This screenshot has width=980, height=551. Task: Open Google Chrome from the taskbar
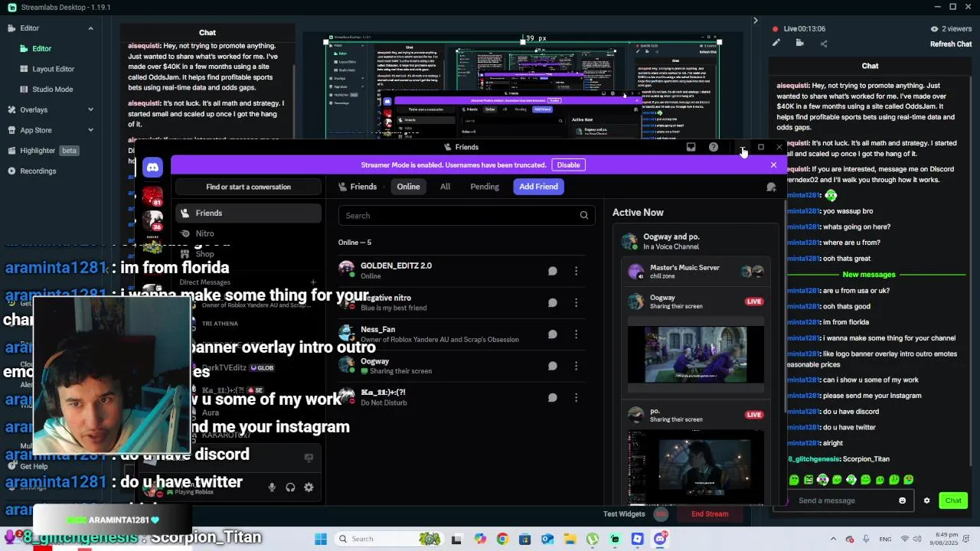point(502,539)
